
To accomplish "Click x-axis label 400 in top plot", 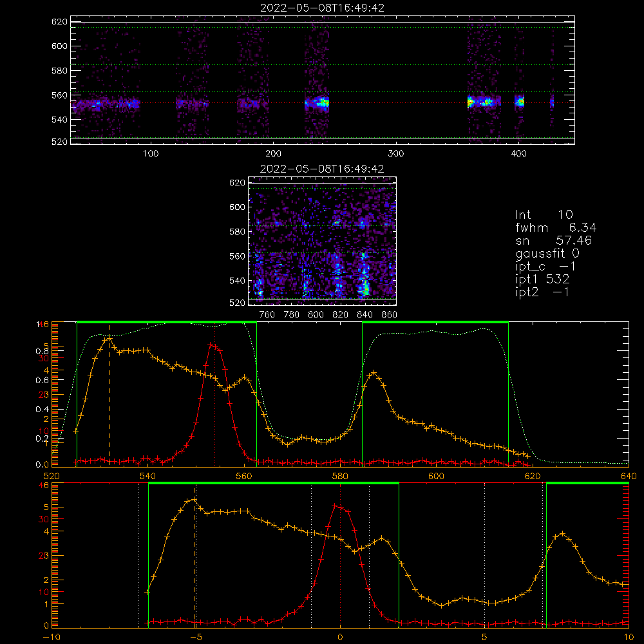I will pos(518,153).
